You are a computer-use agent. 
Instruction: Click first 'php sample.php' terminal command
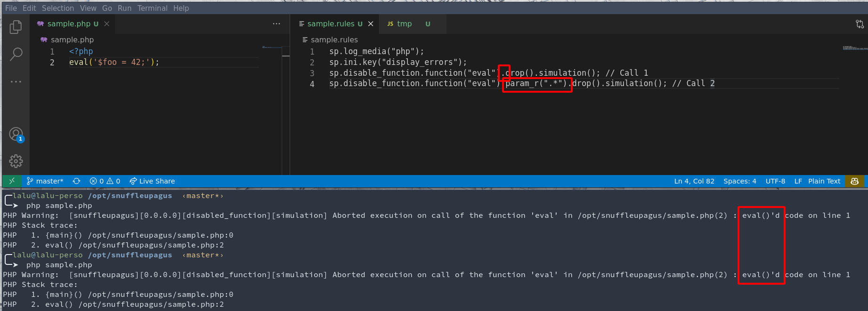(x=59, y=206)
